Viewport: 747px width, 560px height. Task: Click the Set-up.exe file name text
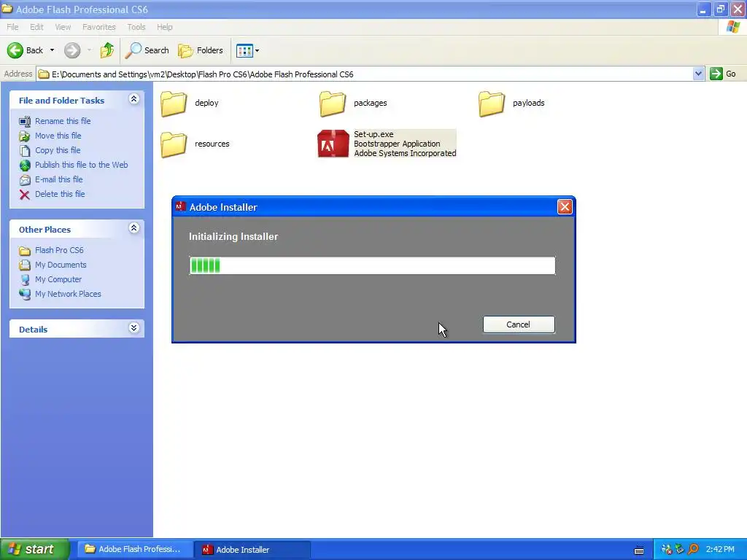(x=373, y=134)
